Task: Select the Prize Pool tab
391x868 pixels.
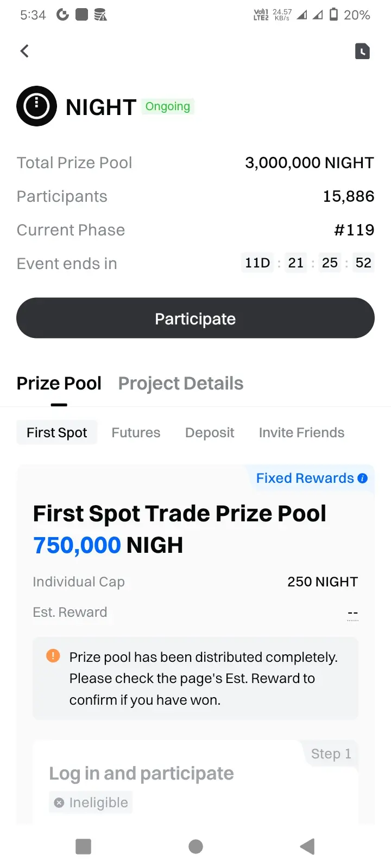Action: (59, 384)
